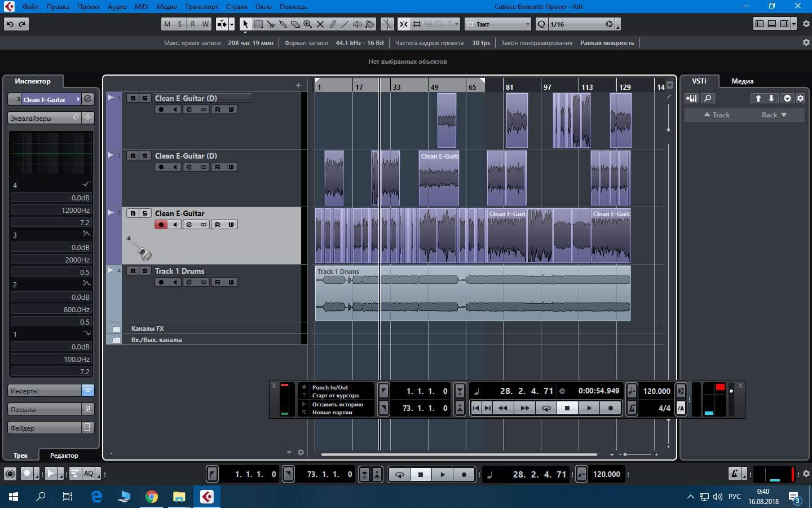Click the Каналы FX folder track
812x508 pixels.
(148, 329)
